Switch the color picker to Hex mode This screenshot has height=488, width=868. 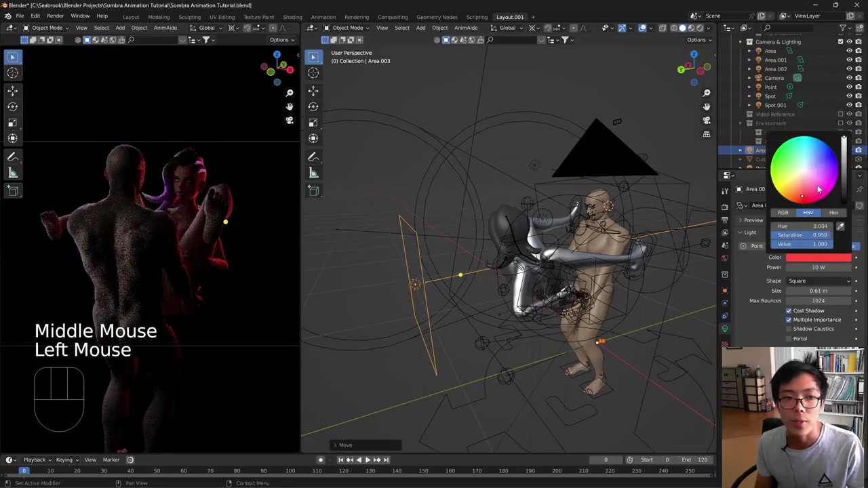point(833,213)
